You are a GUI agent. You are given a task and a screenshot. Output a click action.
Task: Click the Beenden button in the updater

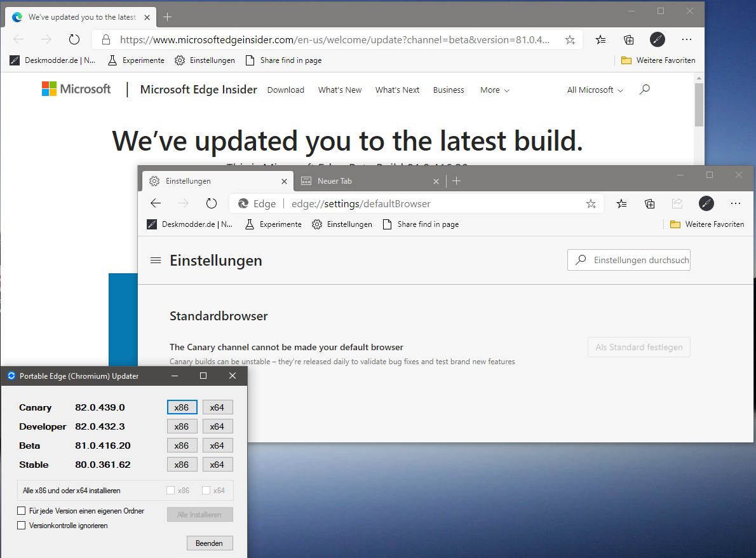209,543
